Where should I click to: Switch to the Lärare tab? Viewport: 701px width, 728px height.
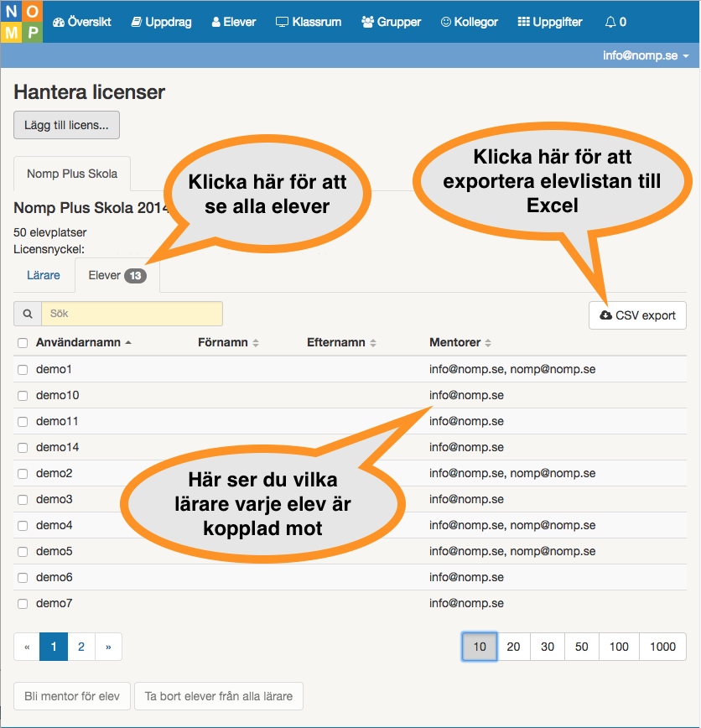click(44, 275)
